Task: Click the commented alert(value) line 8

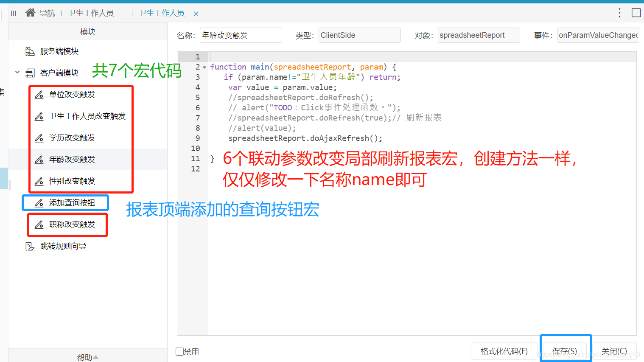Action: point(262,128)
